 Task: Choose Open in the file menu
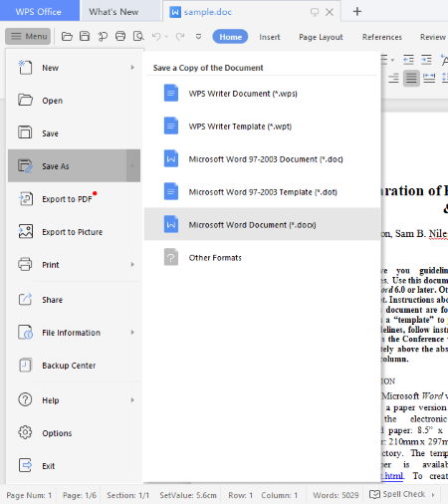[74, 101]
